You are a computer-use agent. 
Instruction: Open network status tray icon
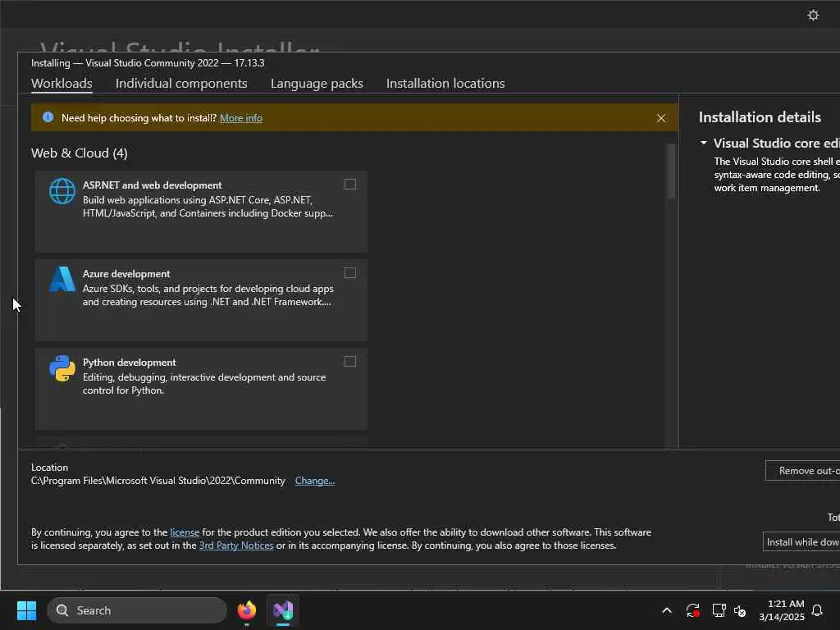click(x=719, y=610)
